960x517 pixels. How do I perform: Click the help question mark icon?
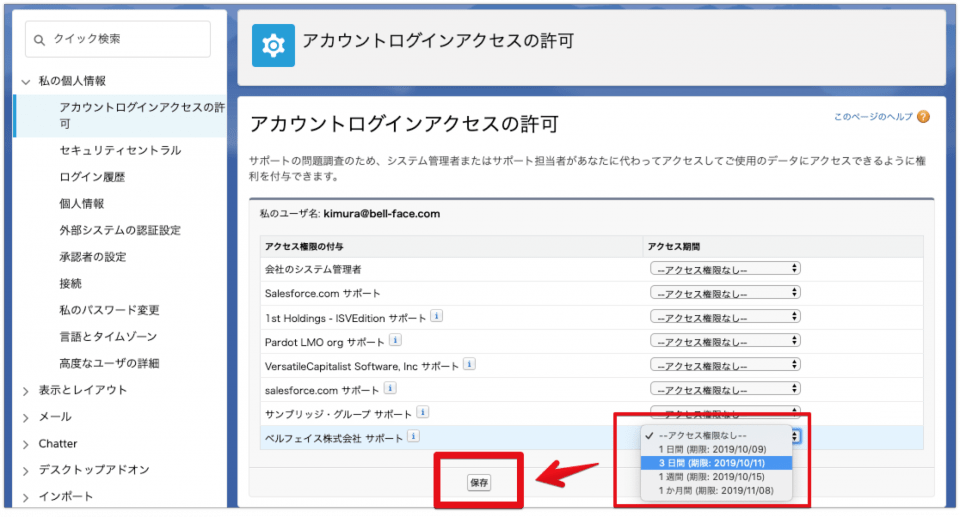click(923, 117)
